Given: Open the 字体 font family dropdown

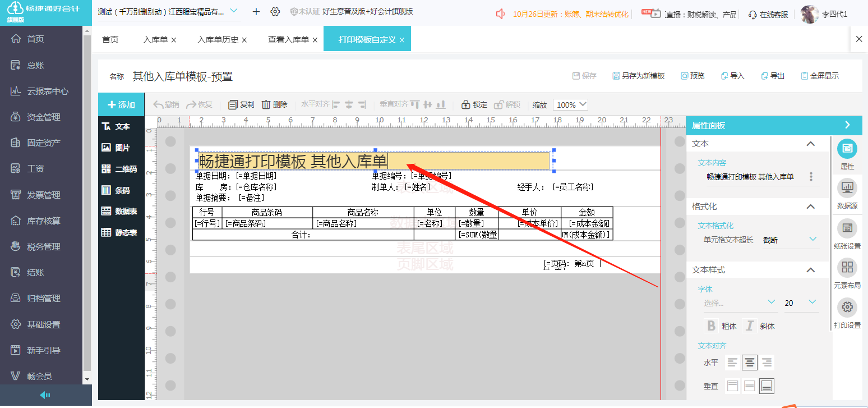Looking at the screenshot, I should [x=740, y=302].
